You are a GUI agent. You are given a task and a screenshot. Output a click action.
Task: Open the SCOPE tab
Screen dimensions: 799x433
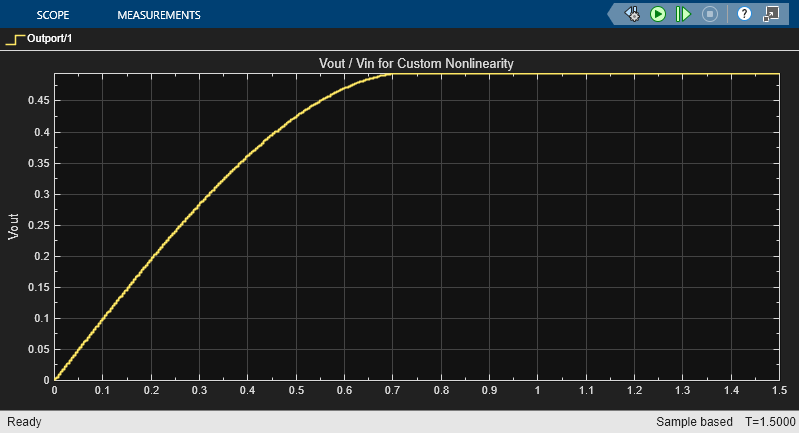[x=52, y=15]
